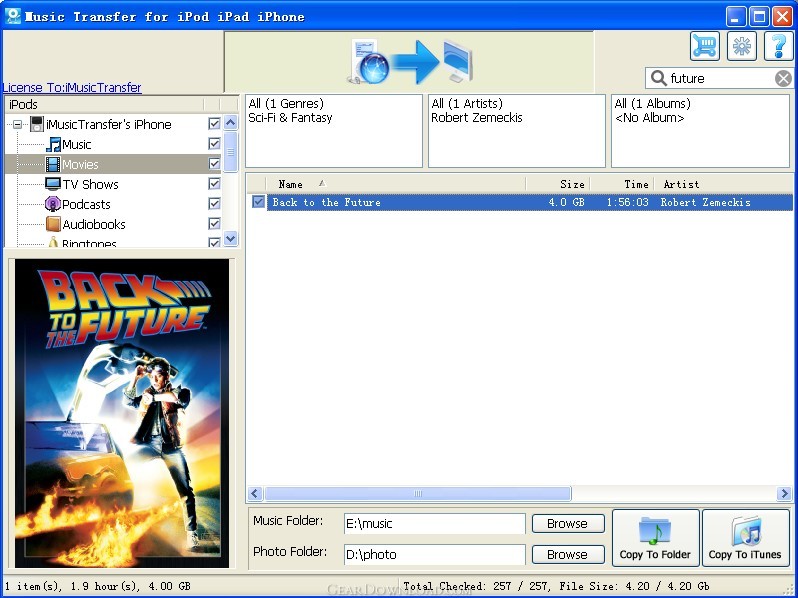Image resolution: width=798 pixels, height=598 pixels.
Task: Select Movies in the device tree
Action: [80, 164]
